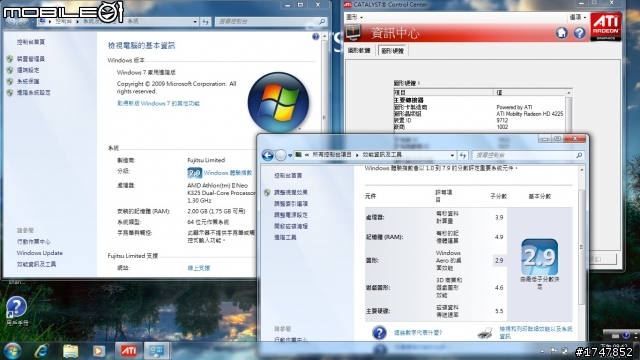Open Windows Update in System sidebar
Viewport: 640px width, 360px height.
pyautogui.click(x=40, y=253)
